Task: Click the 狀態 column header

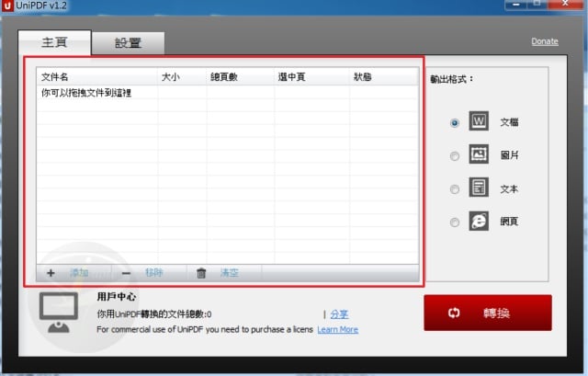Action: (x=363, y=77)
